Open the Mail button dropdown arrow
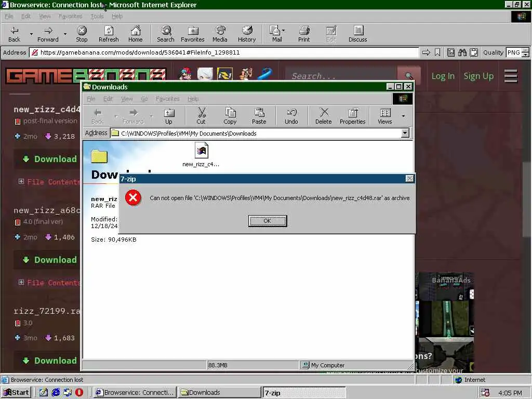Viewport: 532px width, 399px height. tap(284, 31)
